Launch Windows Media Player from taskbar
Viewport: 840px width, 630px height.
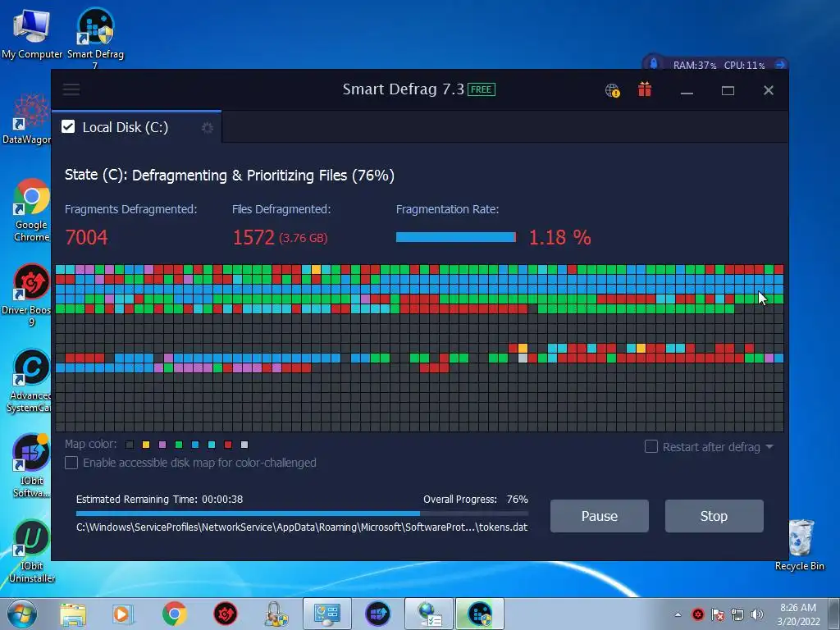pyautogui.click(x=122, y=614)
